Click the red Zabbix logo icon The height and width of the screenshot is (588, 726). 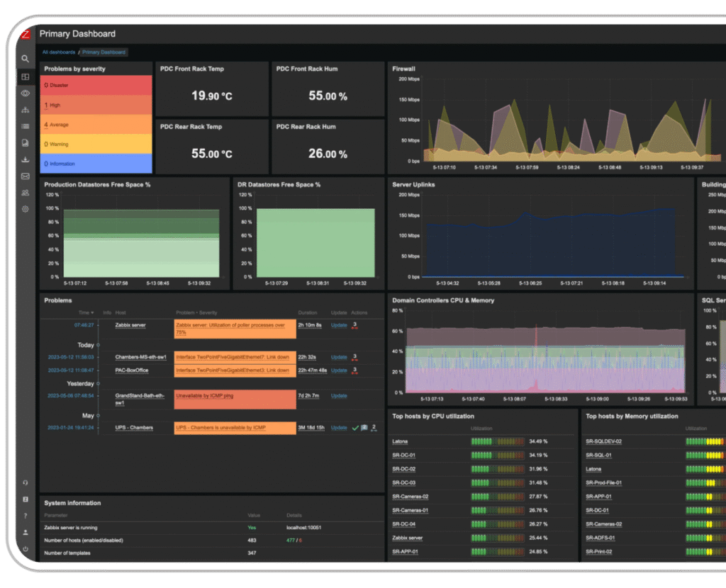tap(26, 34)
